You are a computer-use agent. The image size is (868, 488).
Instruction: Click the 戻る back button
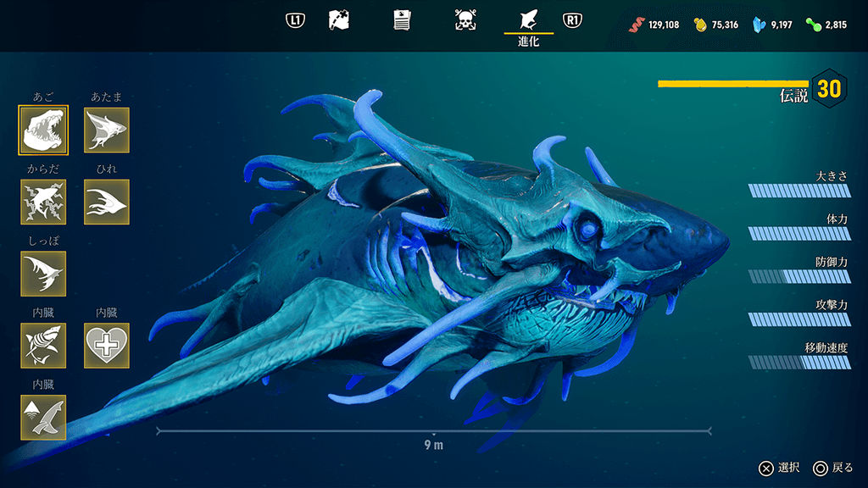[832, 468]
